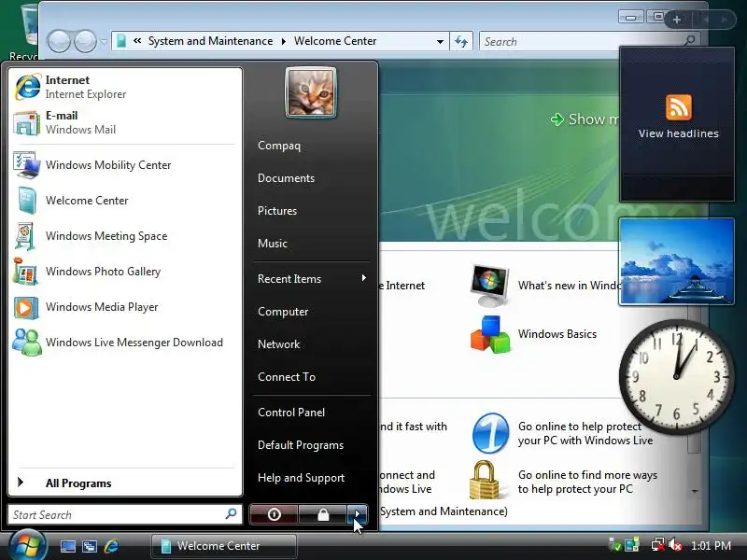The image size is (747, 560).
Task: Select Connect To in Start menu
Action: coord(312,377)
